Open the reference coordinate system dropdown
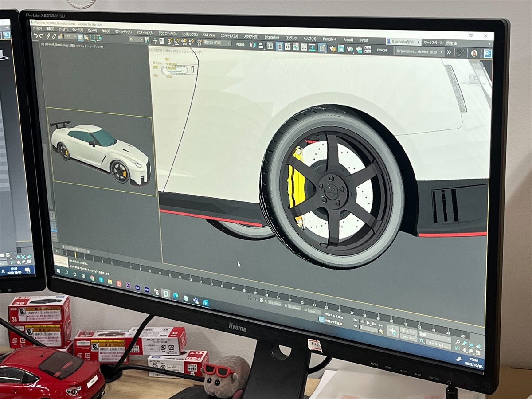The image size is (532, 399). click(x=136, y=40)
